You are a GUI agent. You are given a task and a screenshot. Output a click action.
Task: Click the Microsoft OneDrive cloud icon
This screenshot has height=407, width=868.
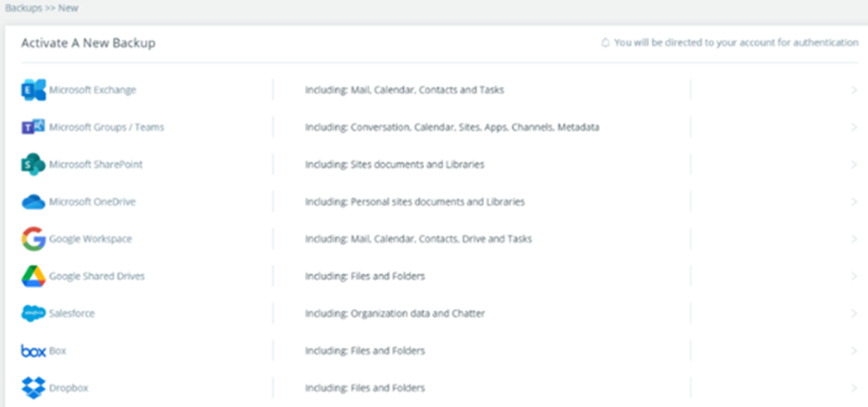tap(33, 202)
